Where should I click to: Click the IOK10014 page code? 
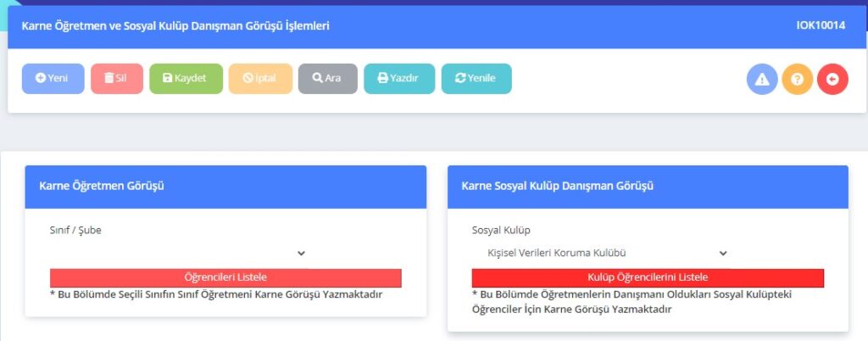(821, 26)
